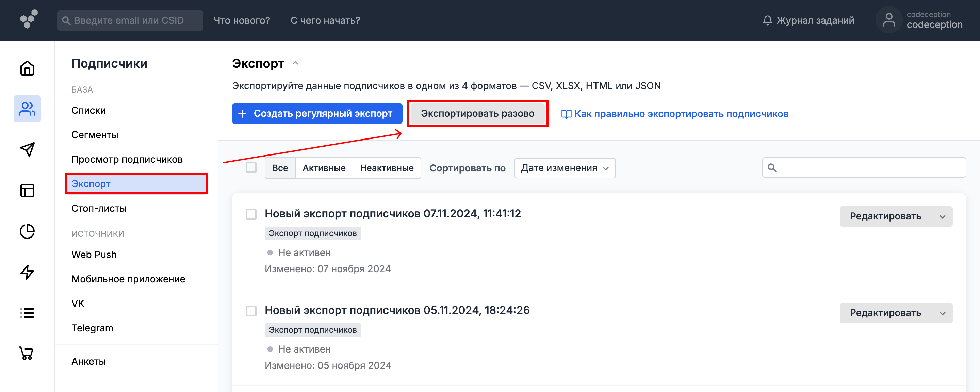Open the home icon in sidebar
This screenshot has width=980, height=392.
click(x=27, y=68)
